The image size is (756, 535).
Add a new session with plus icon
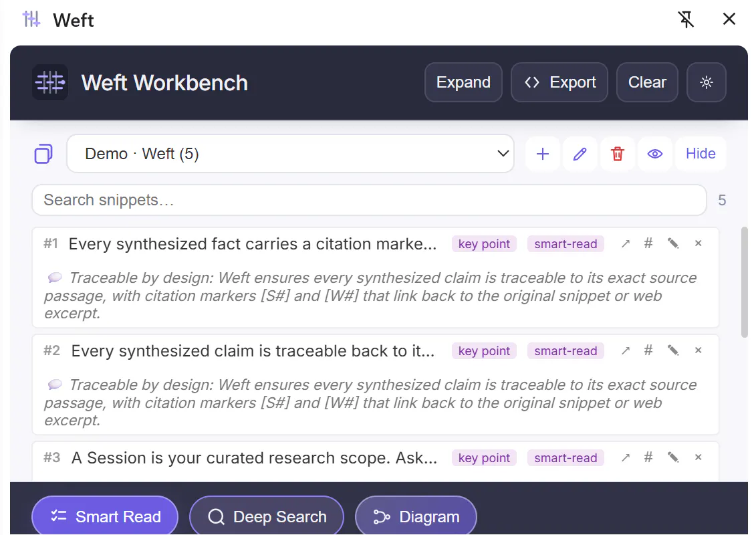(x=542, y=154)
